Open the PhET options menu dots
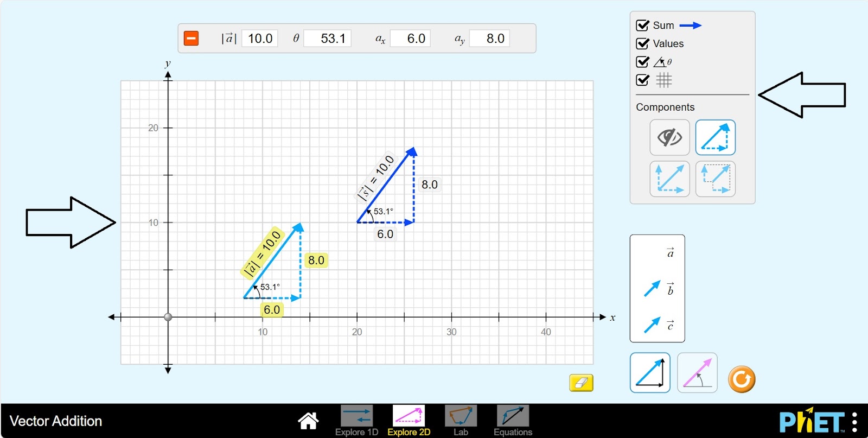Image resolution: width=868 pixels, height=438 pixels. (x=854, y=422)
